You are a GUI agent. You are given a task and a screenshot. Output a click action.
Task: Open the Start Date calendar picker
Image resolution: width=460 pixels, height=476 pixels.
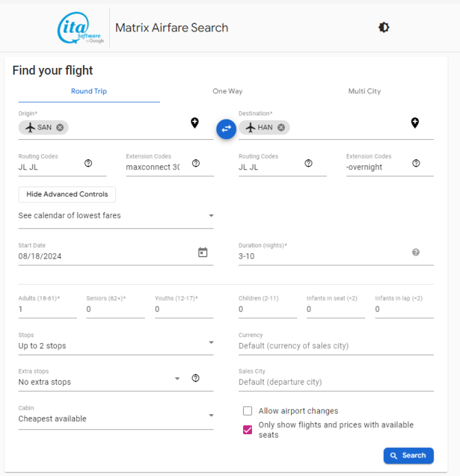click(x=203, y=252)
